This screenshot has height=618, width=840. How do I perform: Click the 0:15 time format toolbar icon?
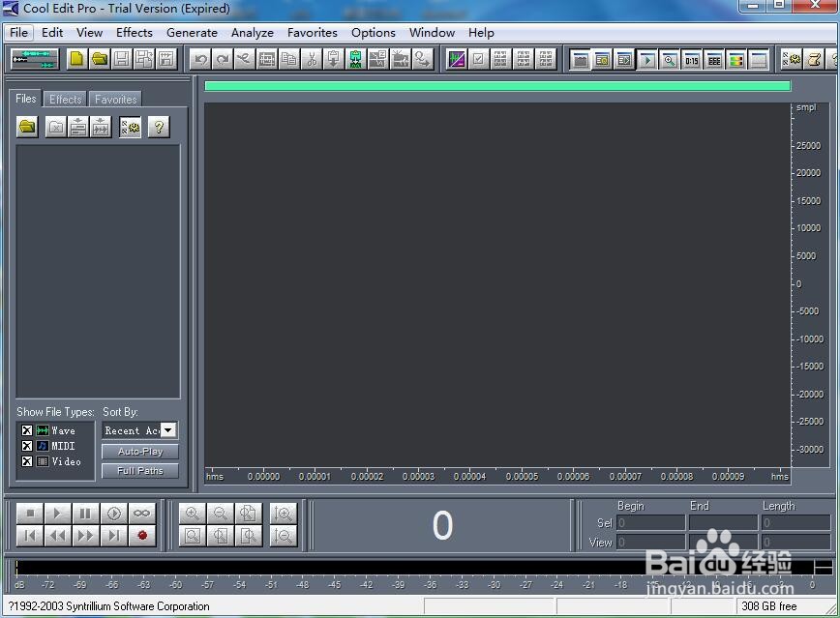tap(692, 59)
